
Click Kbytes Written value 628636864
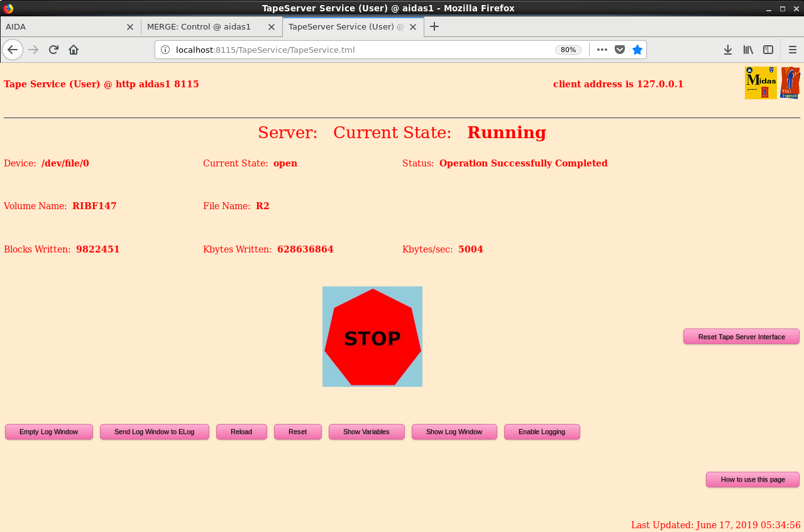point(306,249)
